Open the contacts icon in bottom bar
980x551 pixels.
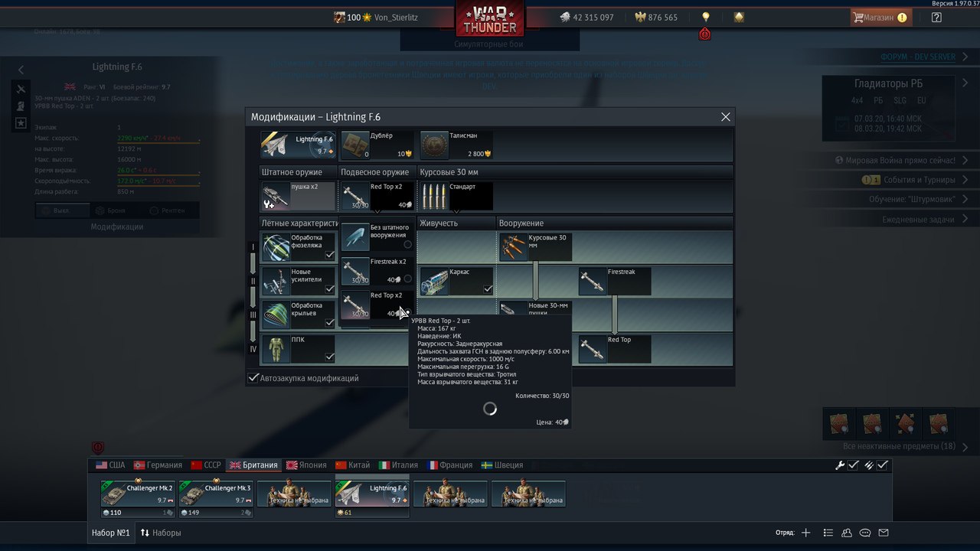point(847,533)
